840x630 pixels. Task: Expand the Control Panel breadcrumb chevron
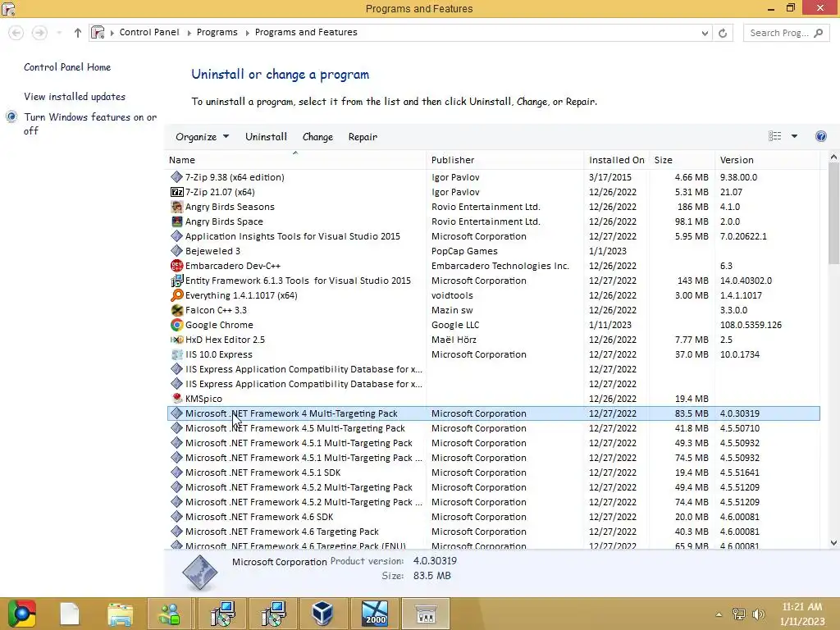[189, 33]
